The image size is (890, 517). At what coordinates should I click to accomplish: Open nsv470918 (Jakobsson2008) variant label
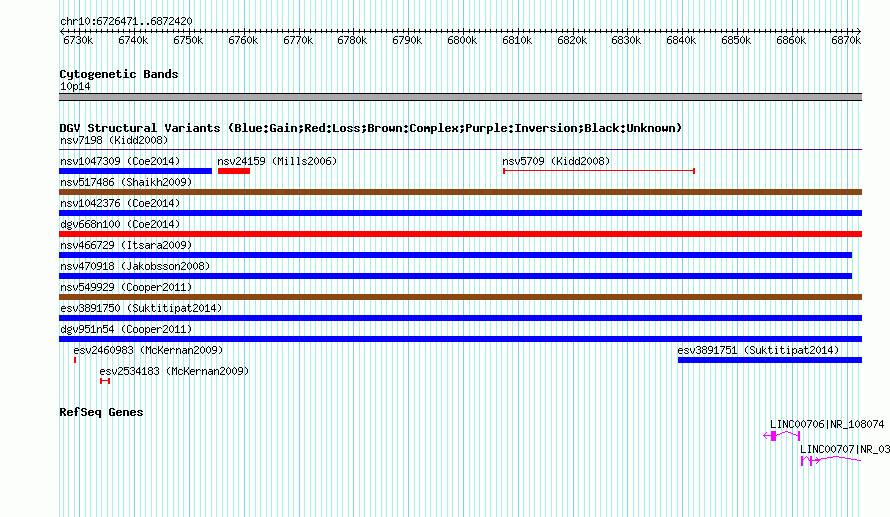click(x=135, y=266)
